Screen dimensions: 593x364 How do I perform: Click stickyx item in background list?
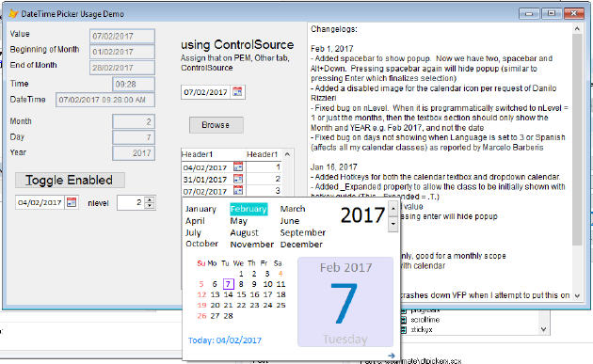(x=422, y=329)
